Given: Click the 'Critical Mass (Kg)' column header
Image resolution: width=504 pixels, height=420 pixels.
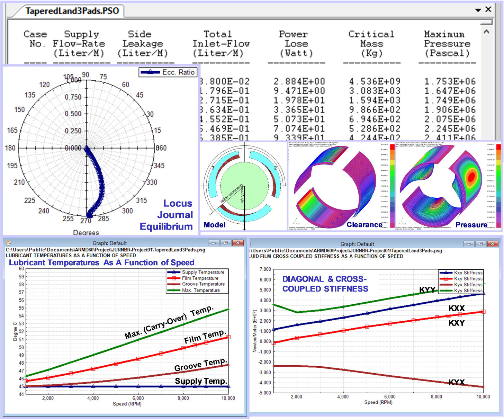Looking at the screenshot, I should [x=371, y=44].
